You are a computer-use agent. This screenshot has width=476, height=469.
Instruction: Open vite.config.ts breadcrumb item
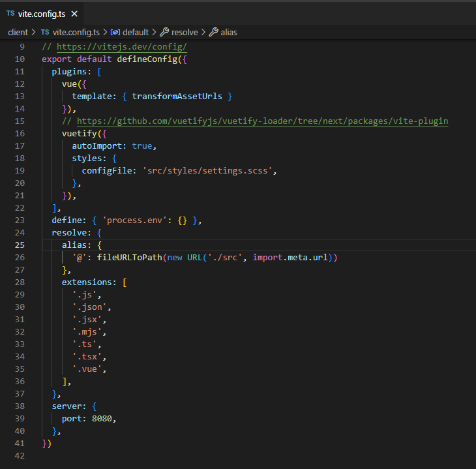point(76,32)
